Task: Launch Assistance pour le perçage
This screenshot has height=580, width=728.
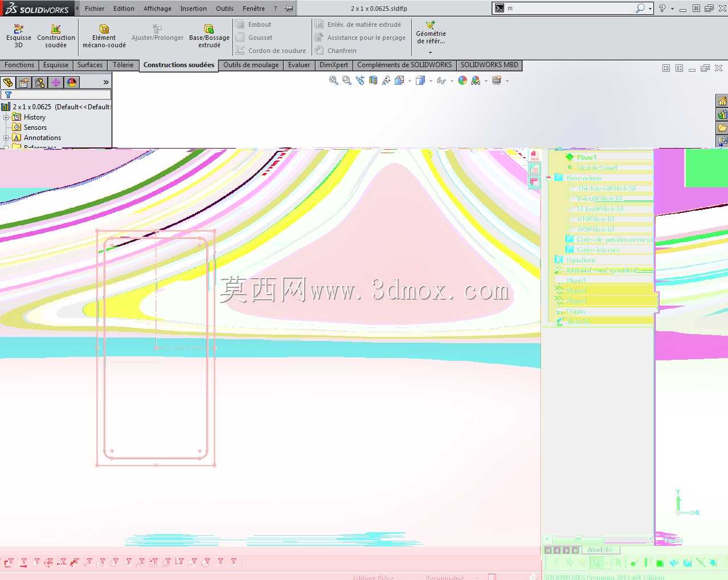Action: coord(361,38)
